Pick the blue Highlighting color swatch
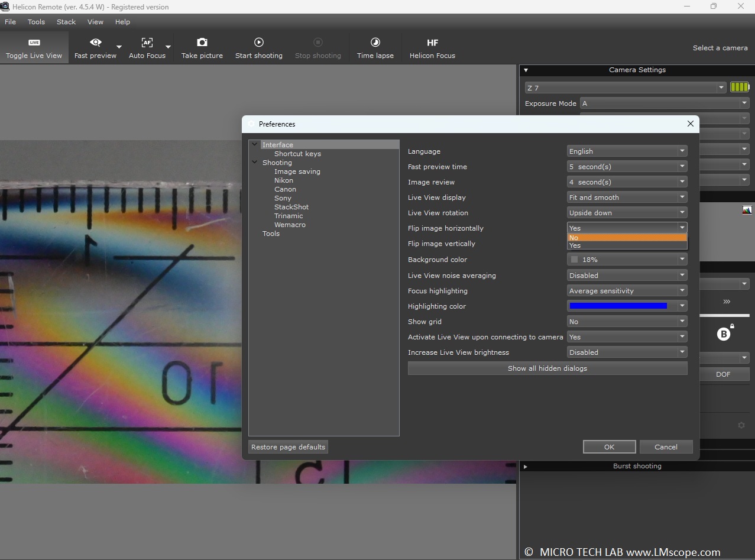The height and width of the screenshot is (560, 755). coord(618,306)
